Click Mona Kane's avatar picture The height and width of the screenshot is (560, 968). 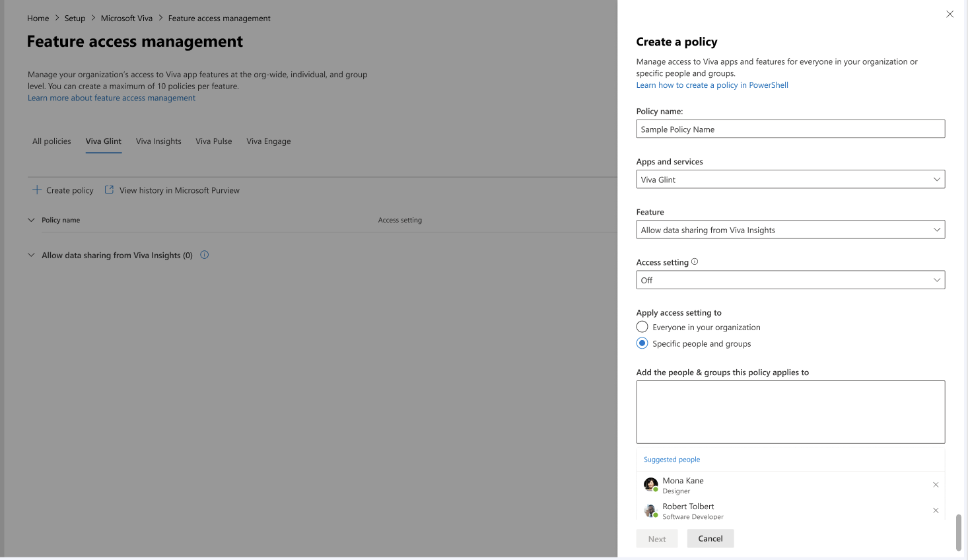[650, 485]
